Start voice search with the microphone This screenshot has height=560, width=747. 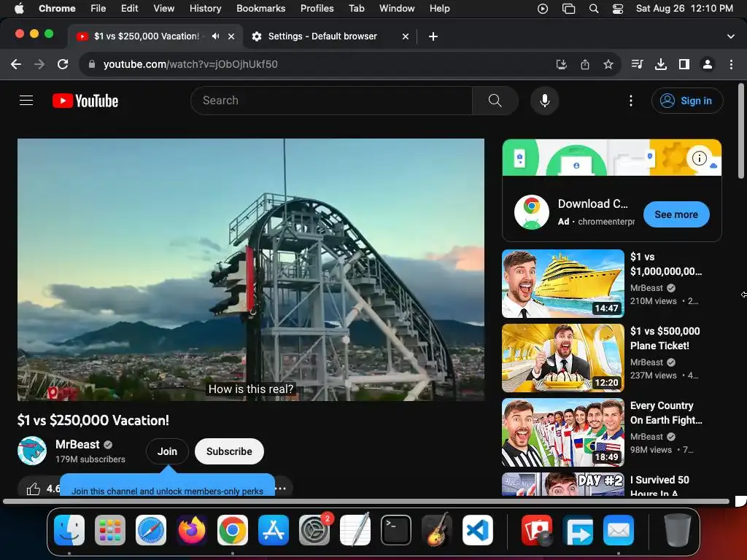[x=544, y=101]
